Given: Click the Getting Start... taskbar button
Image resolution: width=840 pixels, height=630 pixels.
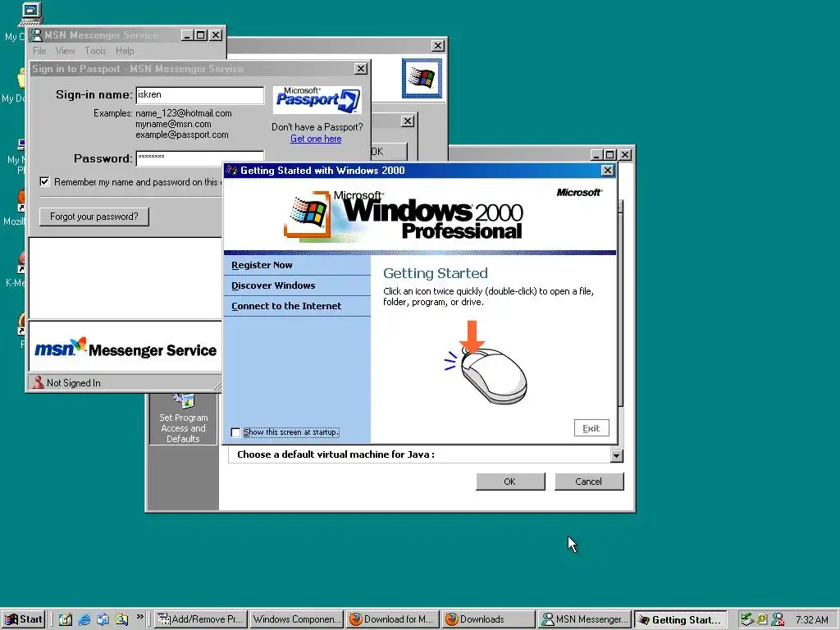Looking at the screenshot, I should (x=680, y=619).
